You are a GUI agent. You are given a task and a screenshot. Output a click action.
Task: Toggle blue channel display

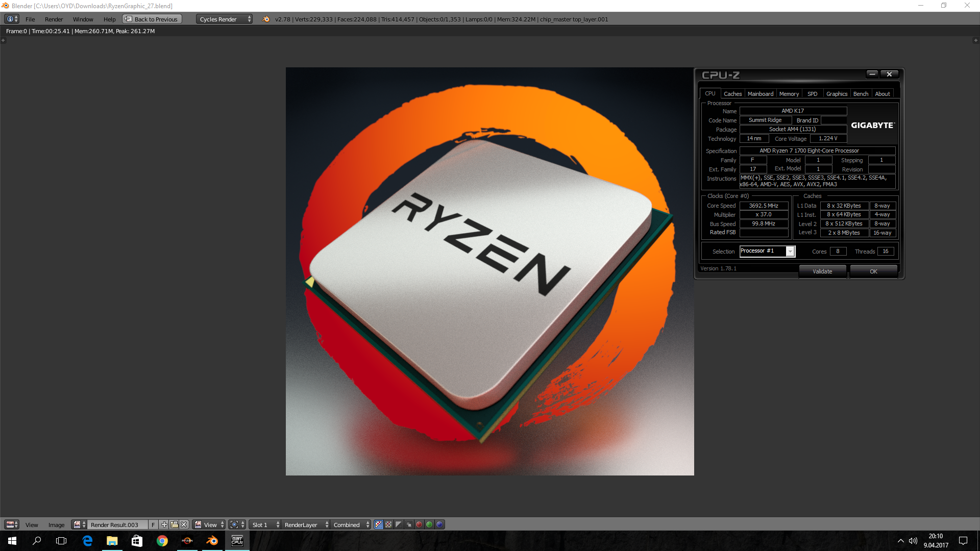tap(439, 524)
